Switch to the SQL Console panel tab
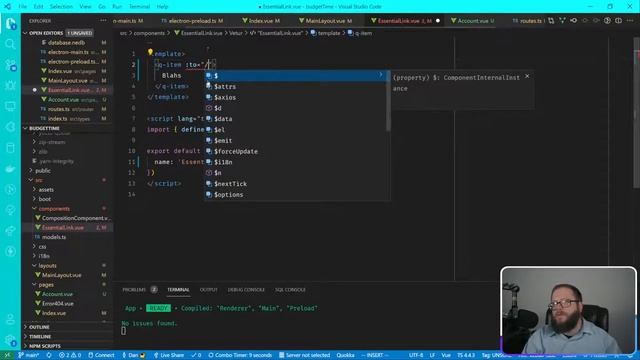The width and height of the screenshot is (640, 360). click(x=290, y=290)
